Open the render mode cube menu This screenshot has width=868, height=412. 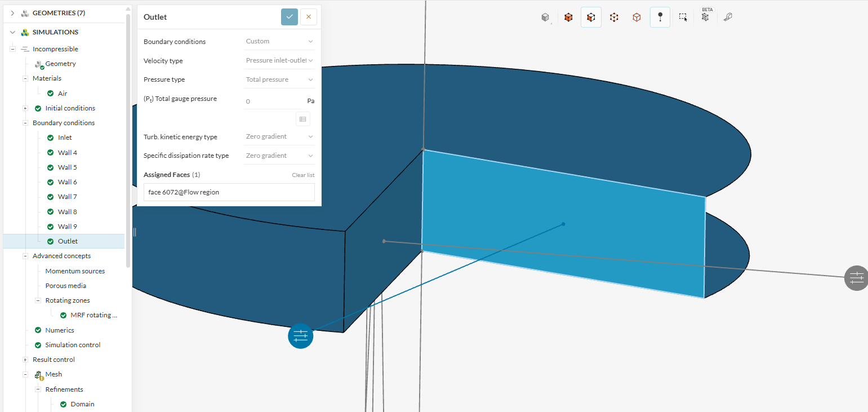click(x=545, y=17)
